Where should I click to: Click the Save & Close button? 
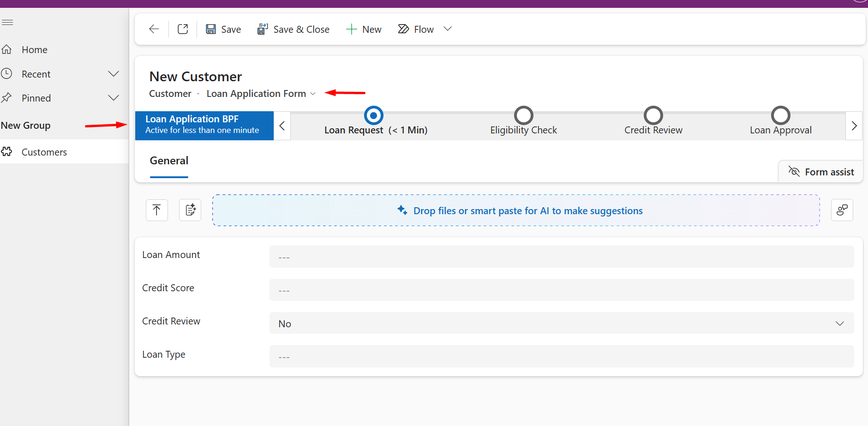pos(293,29)
